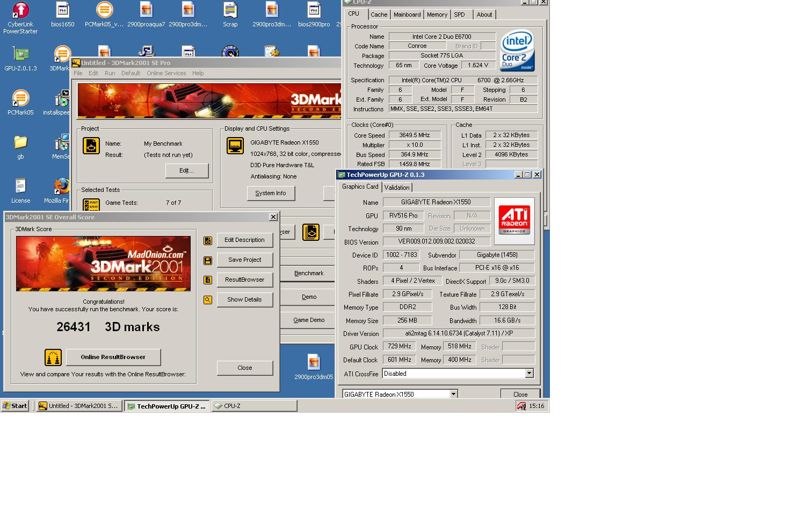Expand the GIGABYTE Radeon X1550 card selector
Screen dimensions: 812x508
(453, 395)
